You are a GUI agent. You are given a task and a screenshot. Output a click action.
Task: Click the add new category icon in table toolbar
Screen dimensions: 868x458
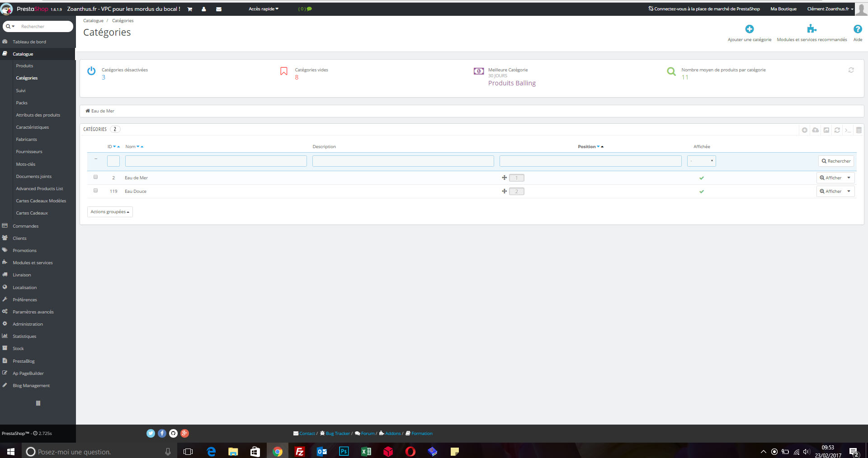[x=805, y=130]
